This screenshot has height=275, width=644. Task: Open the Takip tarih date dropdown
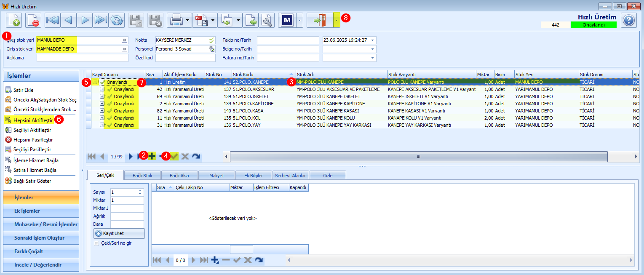point(373,40)
